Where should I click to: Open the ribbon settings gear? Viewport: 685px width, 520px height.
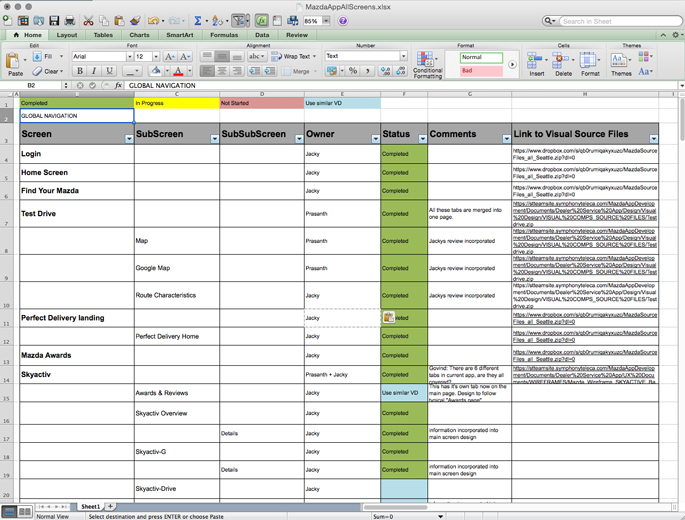676,35
